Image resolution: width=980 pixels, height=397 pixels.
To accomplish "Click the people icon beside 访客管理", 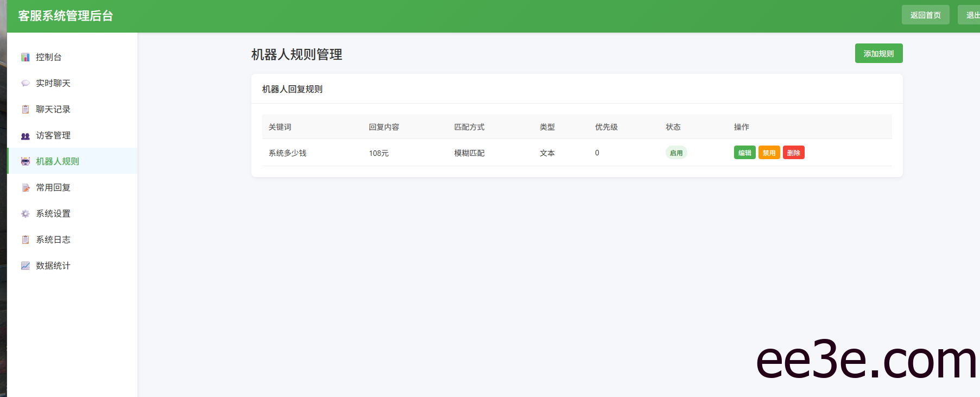I will click(25, 136).
